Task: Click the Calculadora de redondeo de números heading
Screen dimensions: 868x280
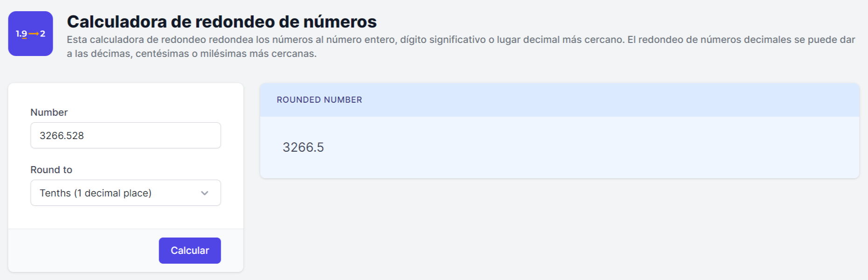Action: click(222, 21)
